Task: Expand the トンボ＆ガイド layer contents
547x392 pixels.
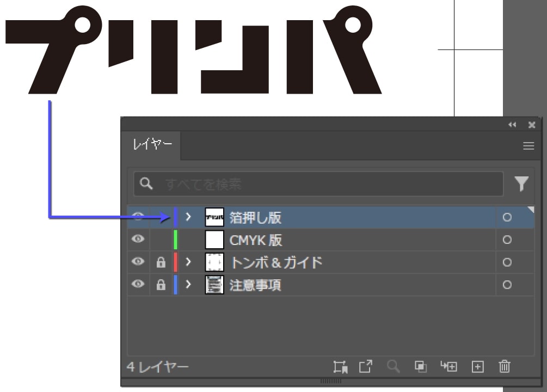Action: coord(188,262)
